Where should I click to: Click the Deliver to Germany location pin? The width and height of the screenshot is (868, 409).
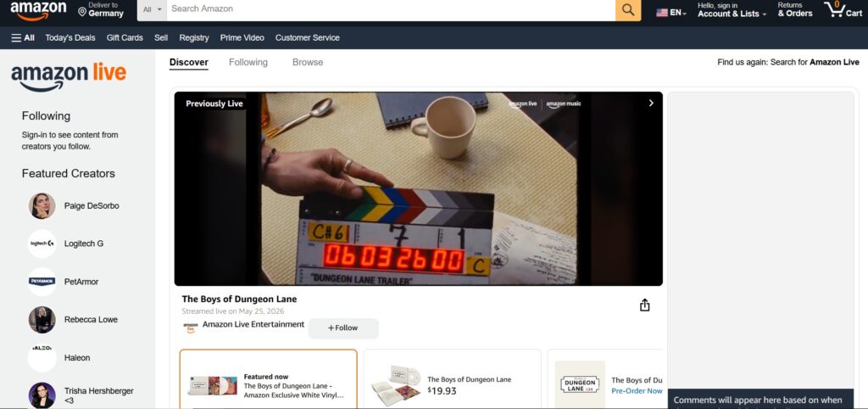point(82,12)
